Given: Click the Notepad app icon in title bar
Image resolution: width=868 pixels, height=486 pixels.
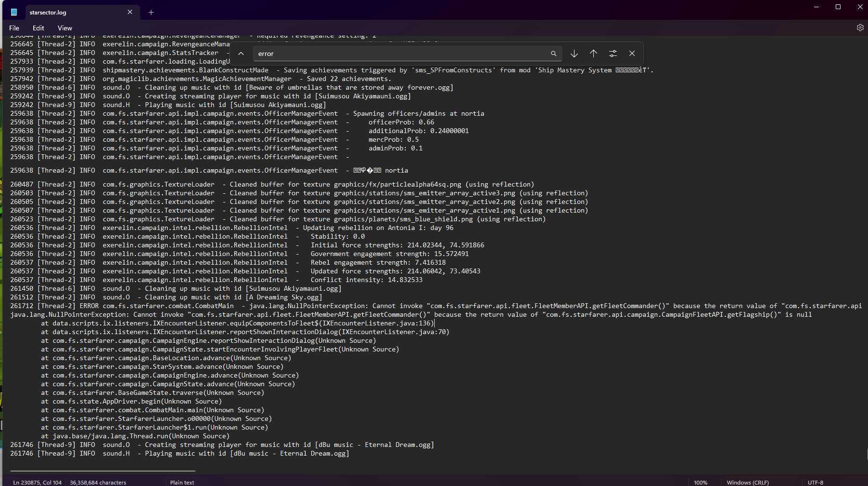Looking at the screenshot, I should (14, 12).
